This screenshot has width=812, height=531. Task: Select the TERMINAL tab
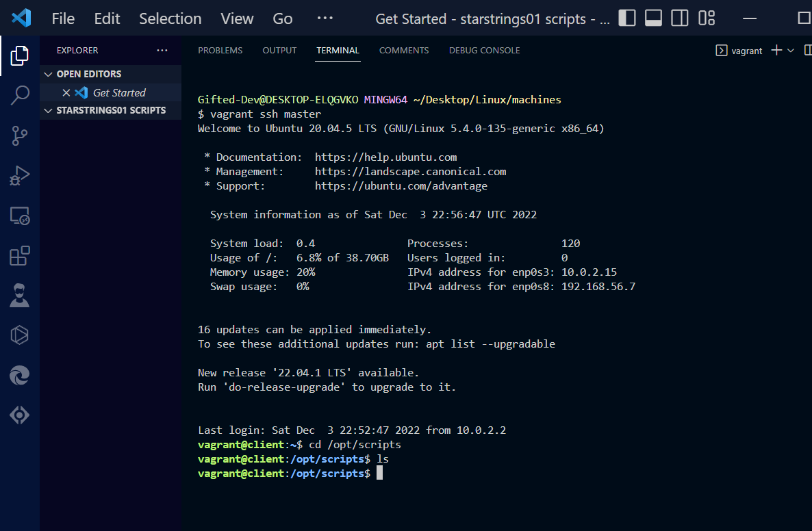coord(338,50)
